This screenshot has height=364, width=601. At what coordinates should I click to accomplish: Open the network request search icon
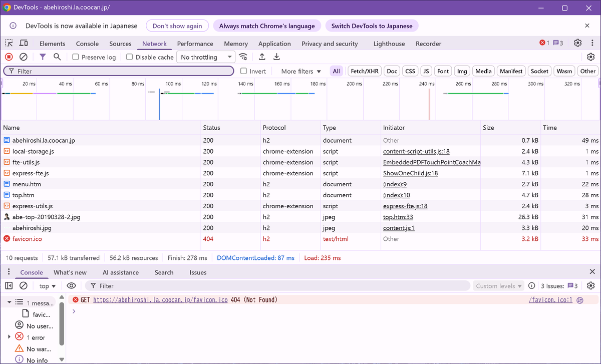pos(57,57)
